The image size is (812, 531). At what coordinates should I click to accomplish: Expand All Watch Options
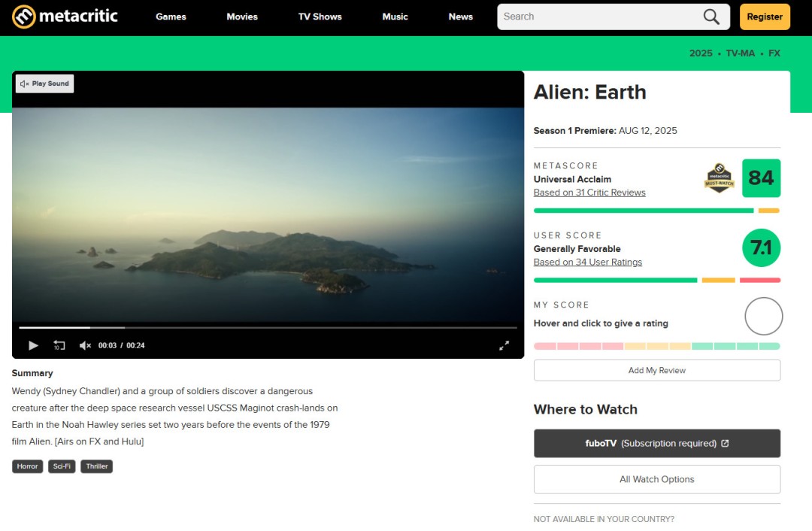pos(656,479)
